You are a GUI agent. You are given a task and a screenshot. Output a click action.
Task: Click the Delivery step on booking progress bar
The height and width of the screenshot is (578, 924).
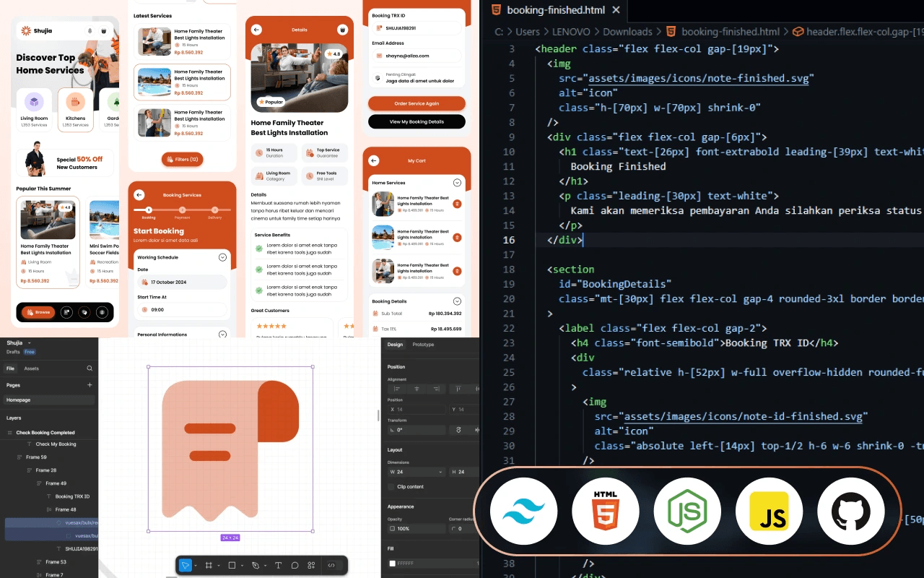[x=215, y=212]
